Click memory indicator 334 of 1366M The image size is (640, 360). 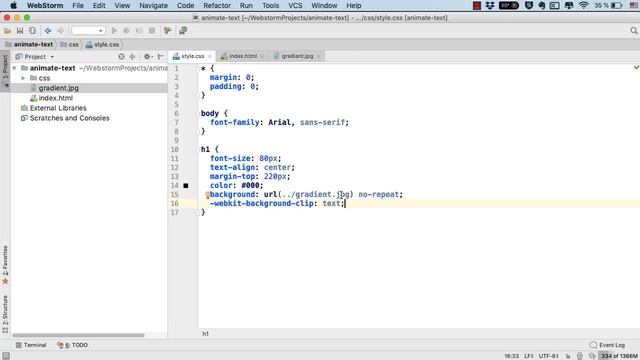(x=619, y=356)
